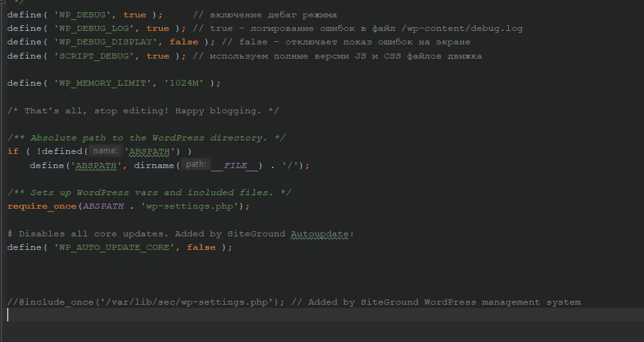Click 'ABSPATH' string inside !defined check

pos(149,151)
